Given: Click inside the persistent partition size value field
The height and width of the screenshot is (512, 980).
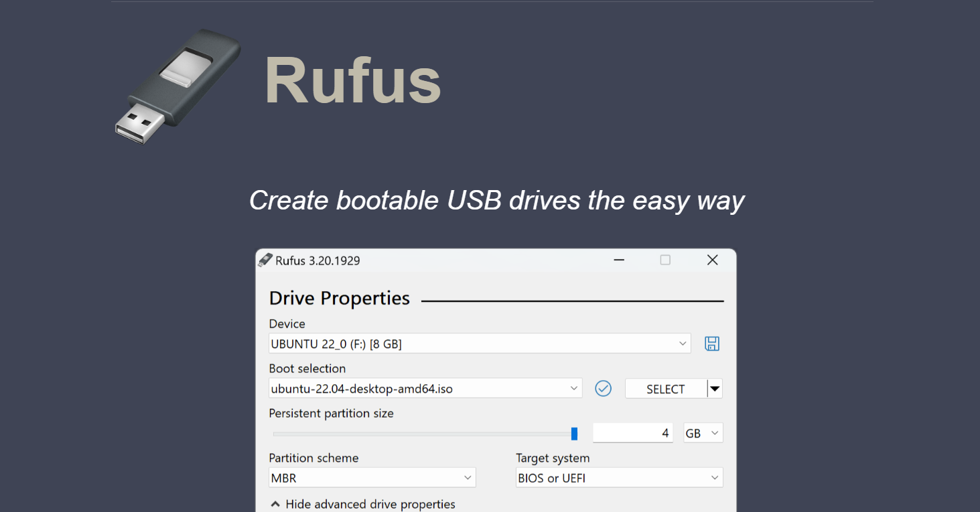Looking at the screenshot, I should tap(632, 432).
